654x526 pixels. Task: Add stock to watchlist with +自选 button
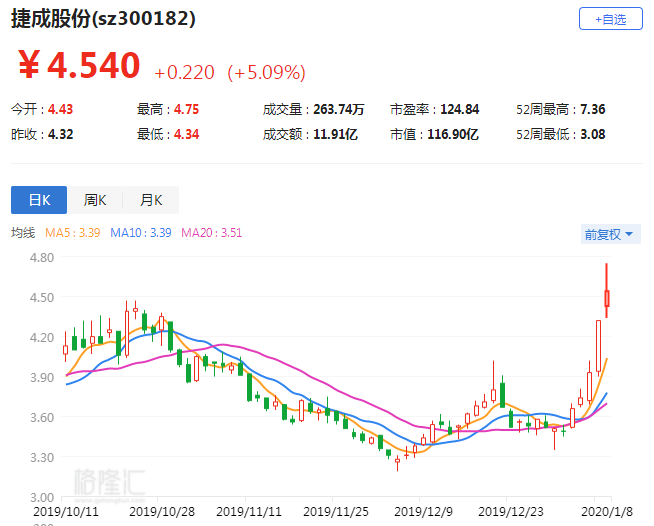point(611,19)
